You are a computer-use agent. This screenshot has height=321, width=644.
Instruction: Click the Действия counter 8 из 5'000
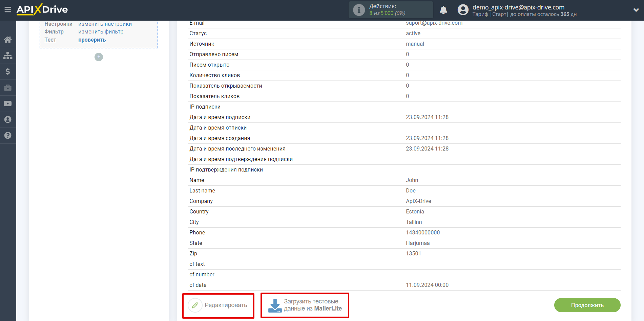387,13
